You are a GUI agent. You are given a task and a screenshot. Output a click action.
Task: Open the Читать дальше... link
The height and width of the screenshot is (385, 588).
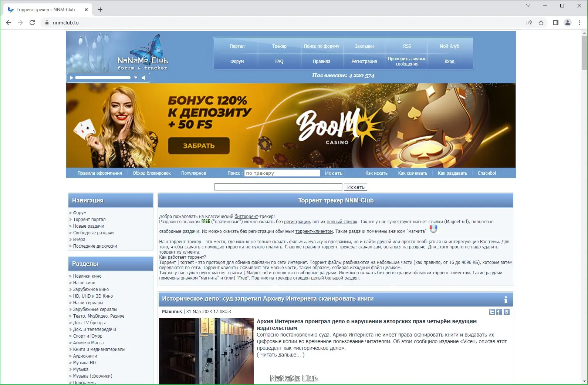tap(281, 355)
